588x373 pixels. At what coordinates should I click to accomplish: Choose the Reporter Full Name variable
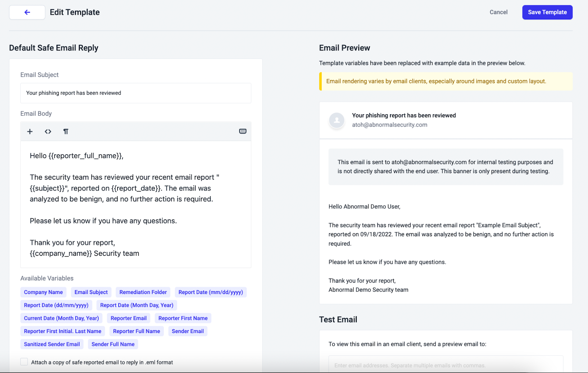click(x=137, y=331)
